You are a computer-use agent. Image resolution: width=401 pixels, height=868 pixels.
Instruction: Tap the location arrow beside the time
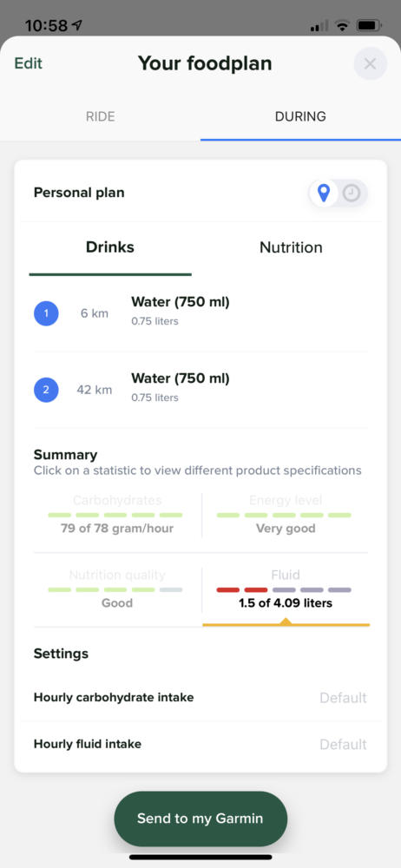[76, 25]
